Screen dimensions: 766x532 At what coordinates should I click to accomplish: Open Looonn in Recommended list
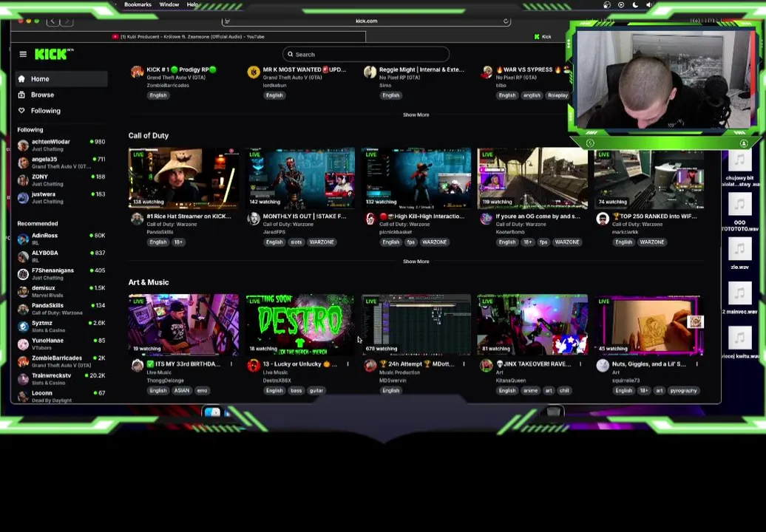61,396
